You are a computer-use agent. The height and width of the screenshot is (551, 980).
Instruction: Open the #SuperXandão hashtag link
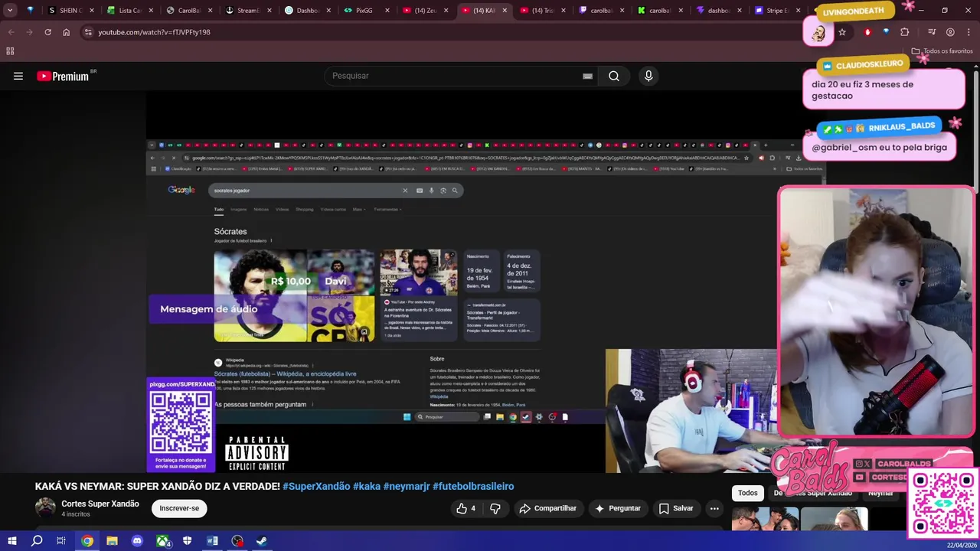pos(316,486)
